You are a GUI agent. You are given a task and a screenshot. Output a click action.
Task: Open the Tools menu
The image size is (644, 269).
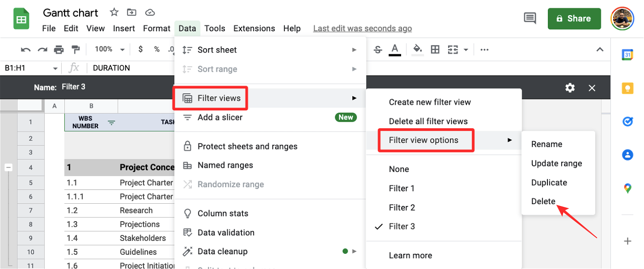pyautogui.click(x=215, y=29)
